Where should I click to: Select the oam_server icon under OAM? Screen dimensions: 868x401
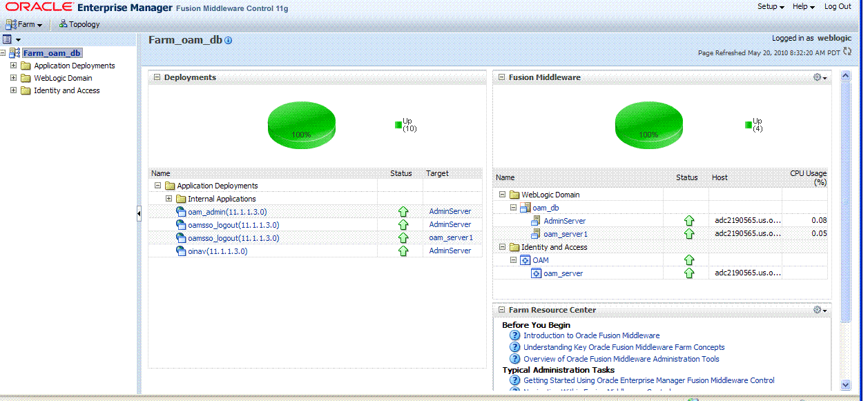537,273
